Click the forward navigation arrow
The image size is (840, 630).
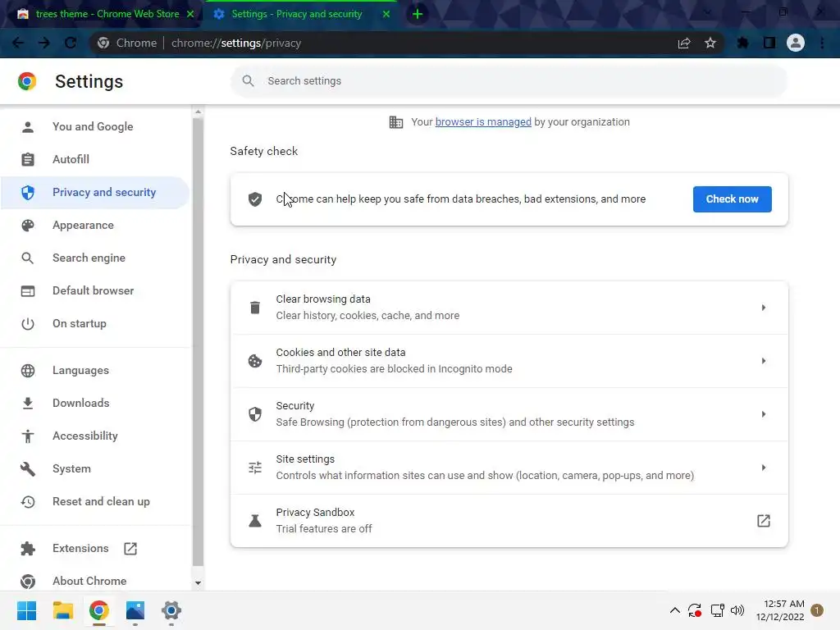[x=44, y=43]
